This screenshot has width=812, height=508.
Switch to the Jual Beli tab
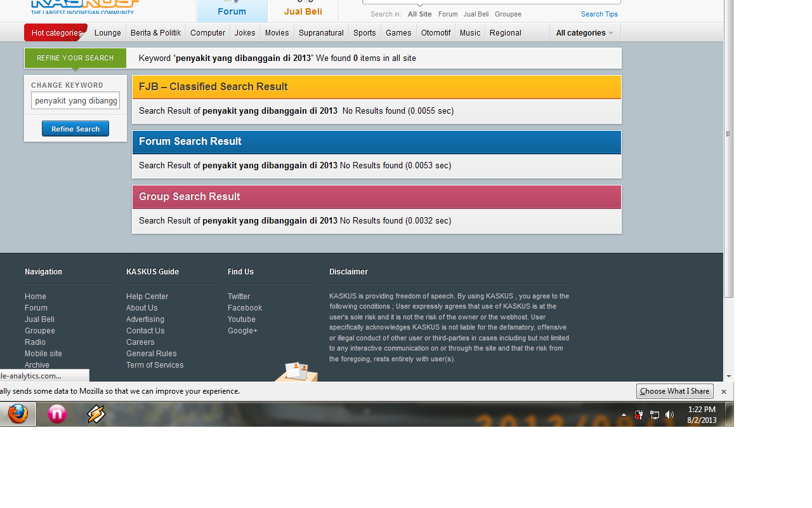pyautogui.click(x=303, y=11)
